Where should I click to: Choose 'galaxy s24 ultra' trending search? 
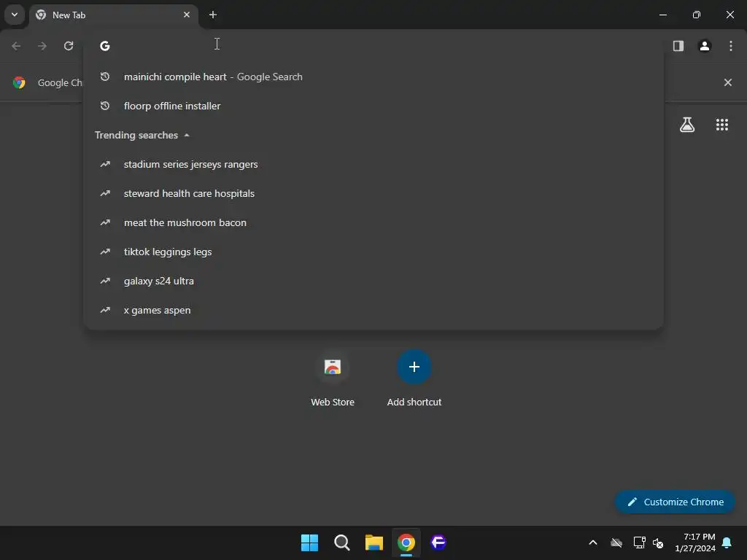373,281
